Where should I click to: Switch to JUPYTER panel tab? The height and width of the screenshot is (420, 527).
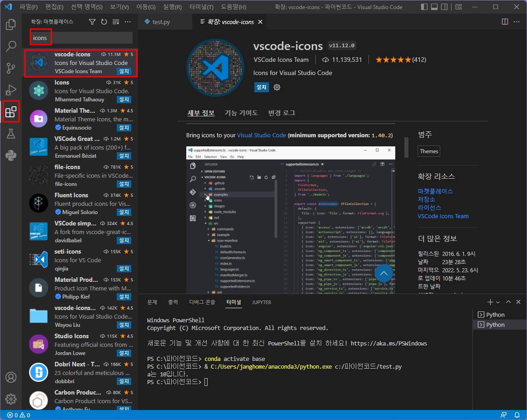262,302
